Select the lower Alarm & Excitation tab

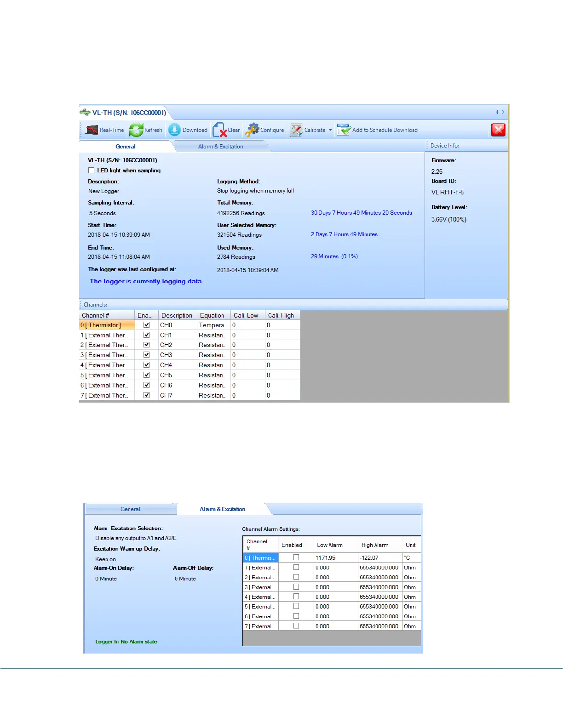223,509
